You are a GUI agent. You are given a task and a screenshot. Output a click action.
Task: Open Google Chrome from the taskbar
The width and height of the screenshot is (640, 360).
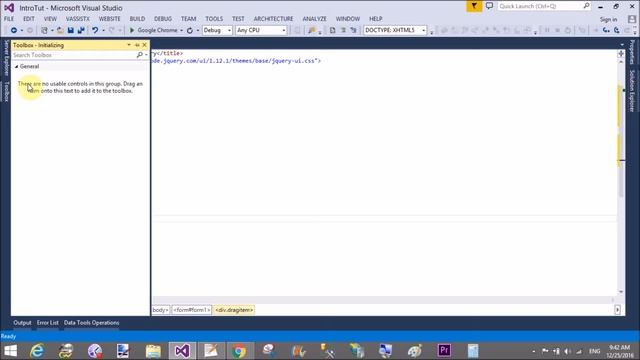click(x=239, y=351)
